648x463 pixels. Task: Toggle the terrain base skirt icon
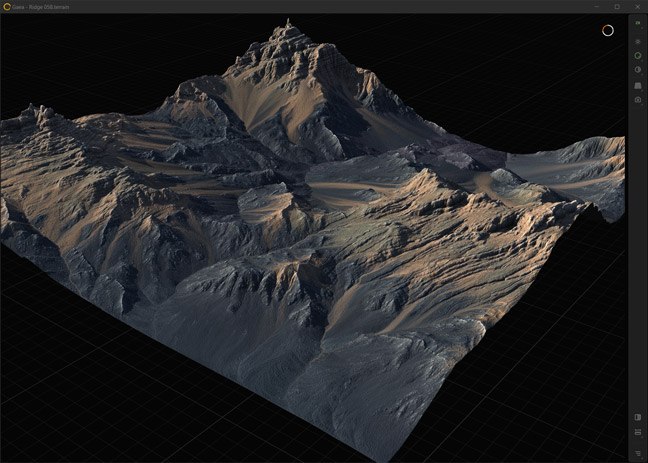[638, 85]
